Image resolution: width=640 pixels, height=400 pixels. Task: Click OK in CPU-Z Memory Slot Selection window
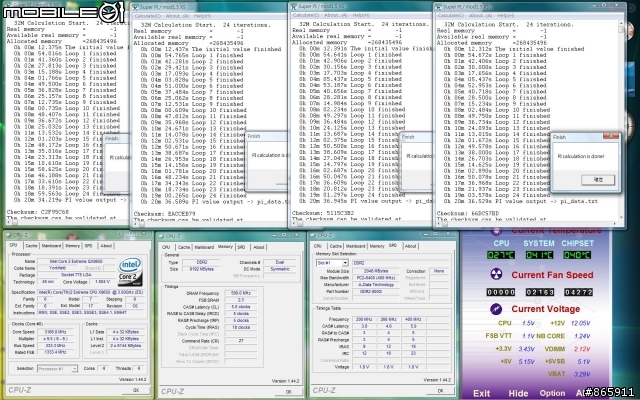click(440, 391)
